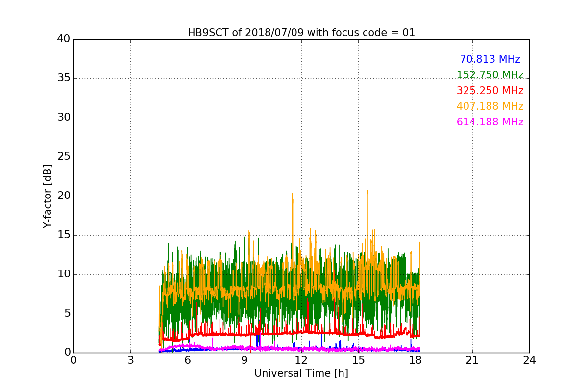Click x-axis tick label '18'

click(x=416, y=360)
